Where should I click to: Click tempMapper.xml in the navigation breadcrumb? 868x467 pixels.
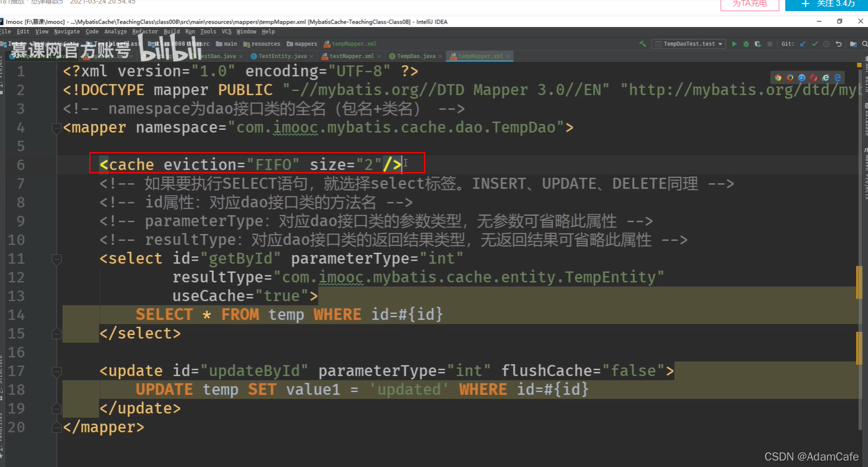[x=350, y=43]
